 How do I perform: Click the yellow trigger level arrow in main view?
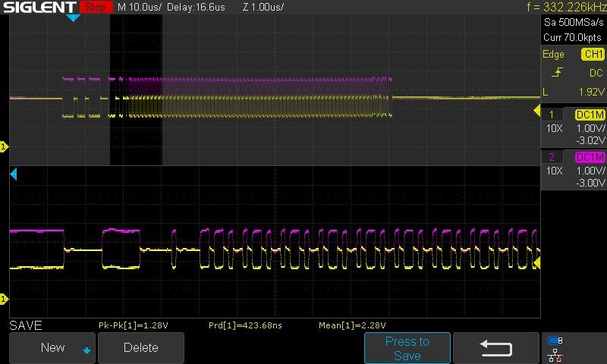[x=537, y=111]
